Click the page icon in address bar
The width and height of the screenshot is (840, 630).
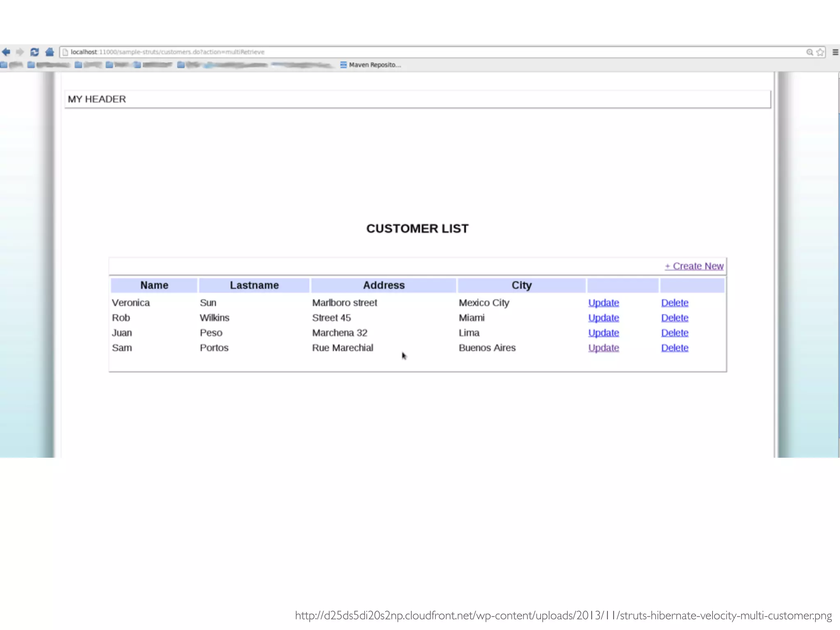tap(65, 52)
